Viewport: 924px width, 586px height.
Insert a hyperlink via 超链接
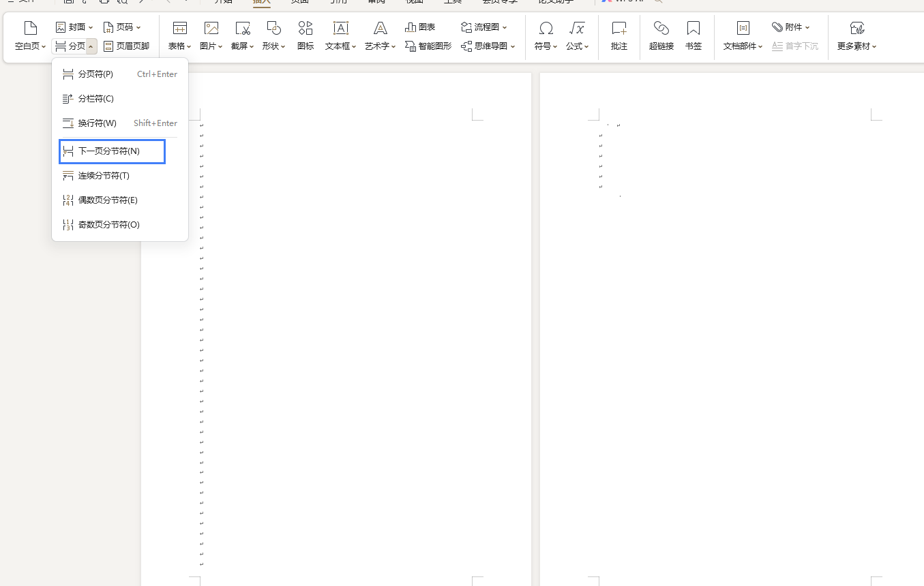pyautogui.click(x=661, y=35)
